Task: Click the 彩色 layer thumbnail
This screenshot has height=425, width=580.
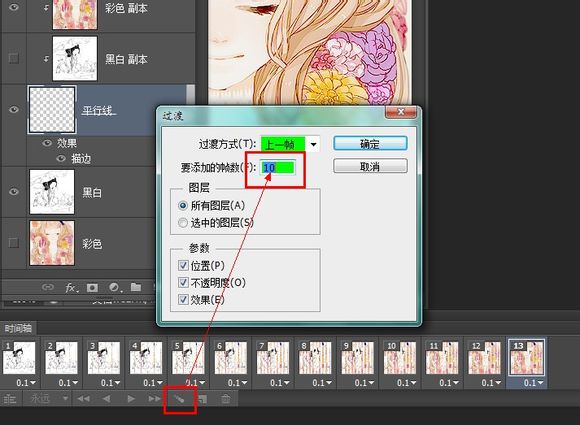Action: (52, 243)
